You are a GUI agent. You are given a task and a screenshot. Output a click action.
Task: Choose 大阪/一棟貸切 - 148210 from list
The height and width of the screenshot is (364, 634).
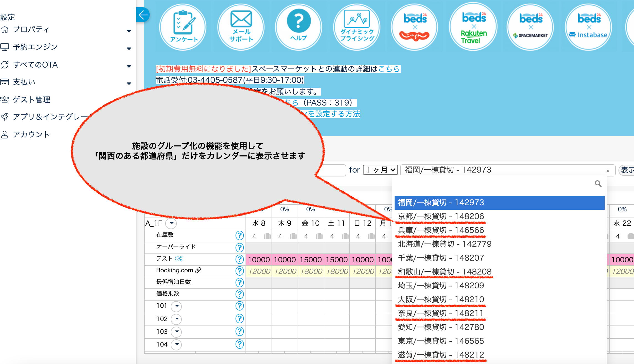tap(441, 299)
